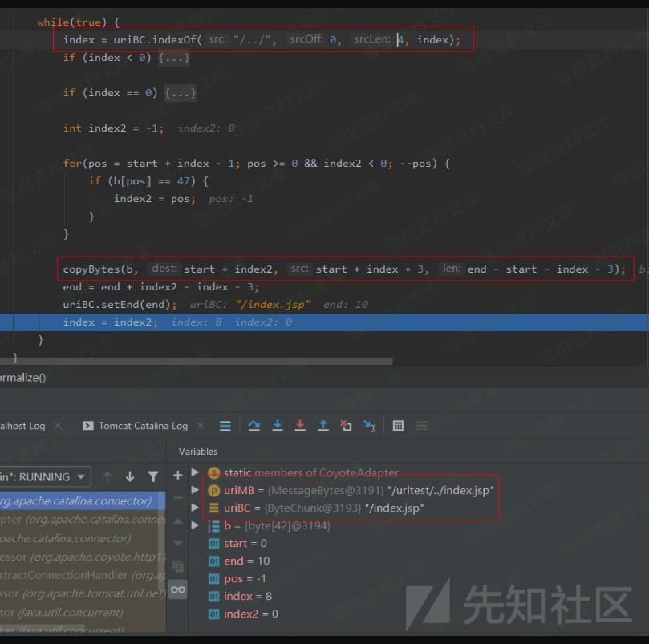The height and width of the screenshot is (644, 649).
Task: Click the Step Out debugger icon
Action: tap(322, 426)
